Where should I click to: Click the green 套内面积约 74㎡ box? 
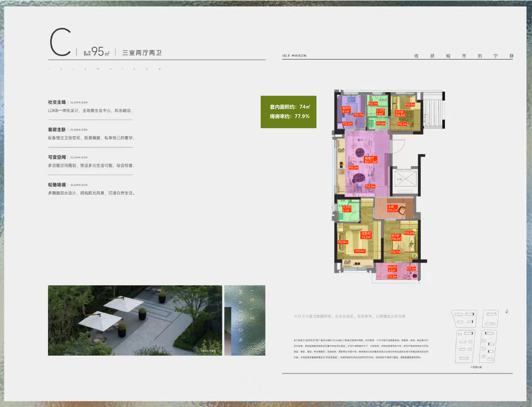(x=288, y=112)
